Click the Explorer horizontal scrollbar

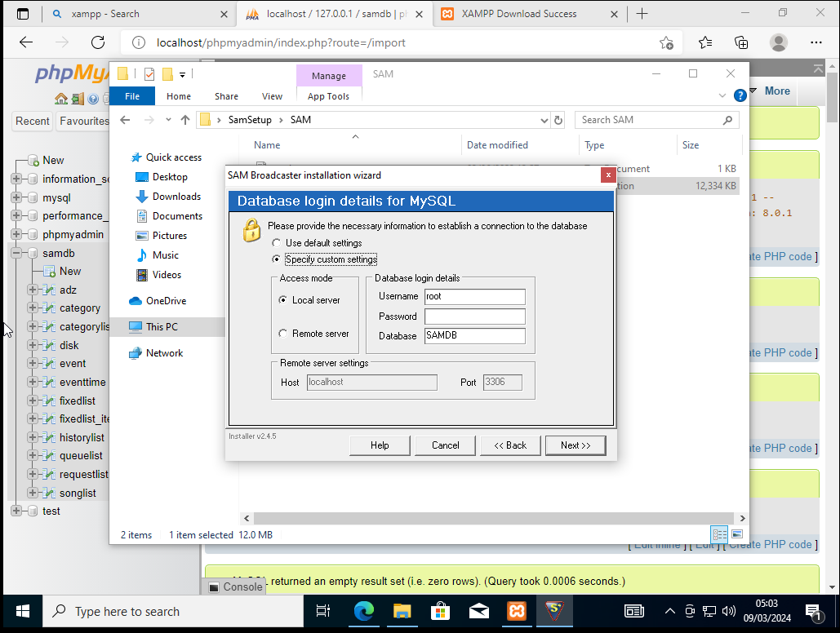(490, 518)
